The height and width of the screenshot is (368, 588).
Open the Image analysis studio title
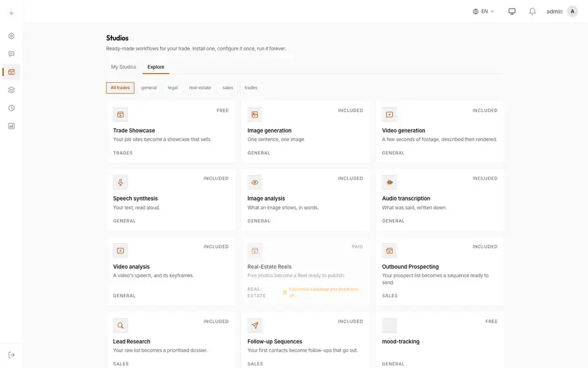pyautogui.click(x=266, y=199)
